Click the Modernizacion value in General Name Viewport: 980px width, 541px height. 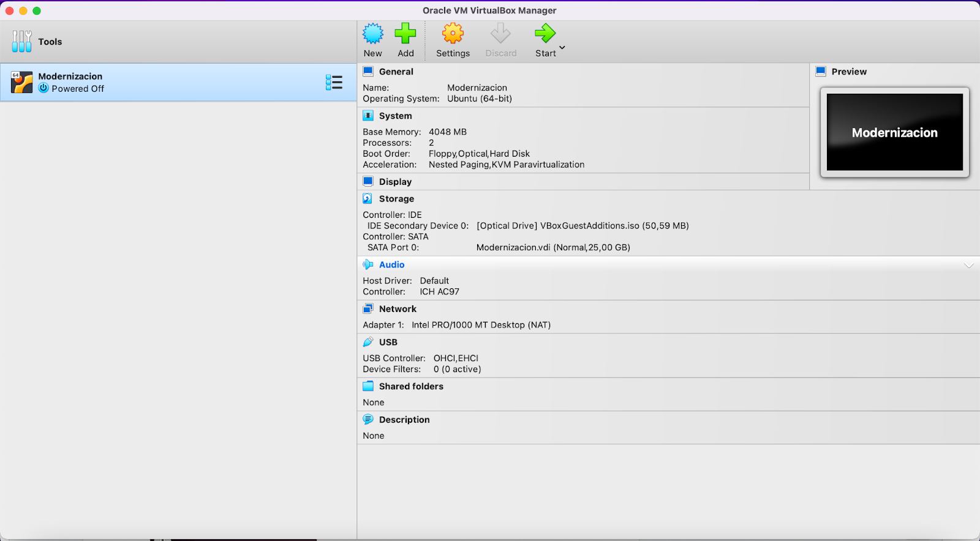pyautogui.click(x=477, y=88)
